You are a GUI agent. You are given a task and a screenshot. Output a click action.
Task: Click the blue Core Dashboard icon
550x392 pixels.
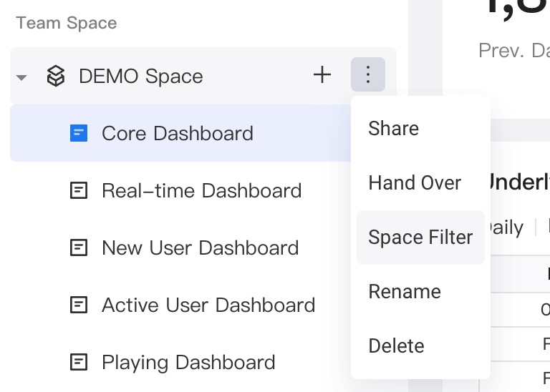coord(79,133)
